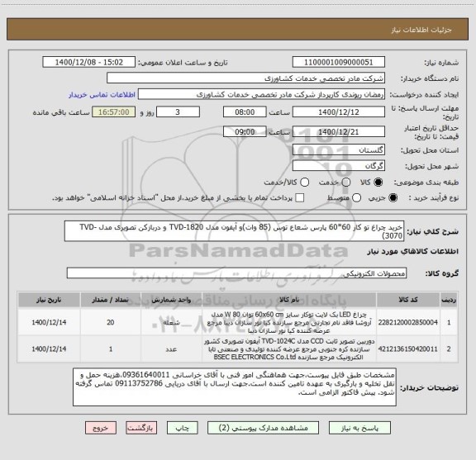Click the 'پاسخ به نیاز' button
476x460 pixels.
coord(359,428)
